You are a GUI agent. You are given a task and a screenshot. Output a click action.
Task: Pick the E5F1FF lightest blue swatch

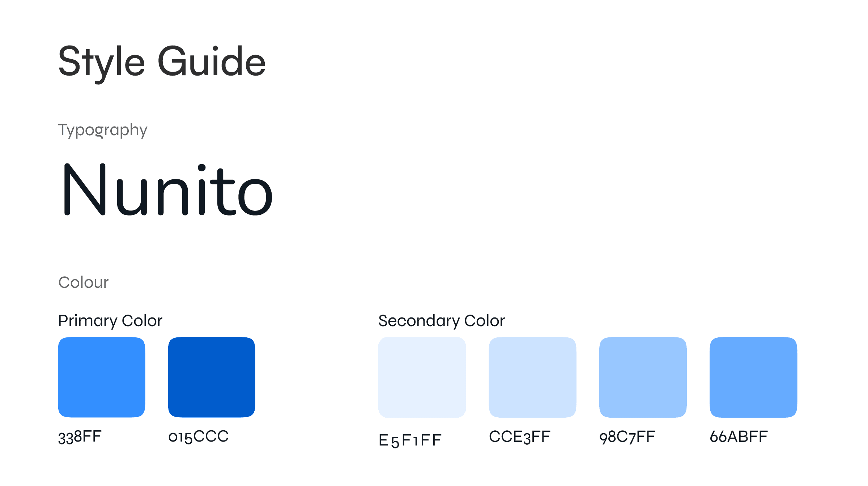422,377
